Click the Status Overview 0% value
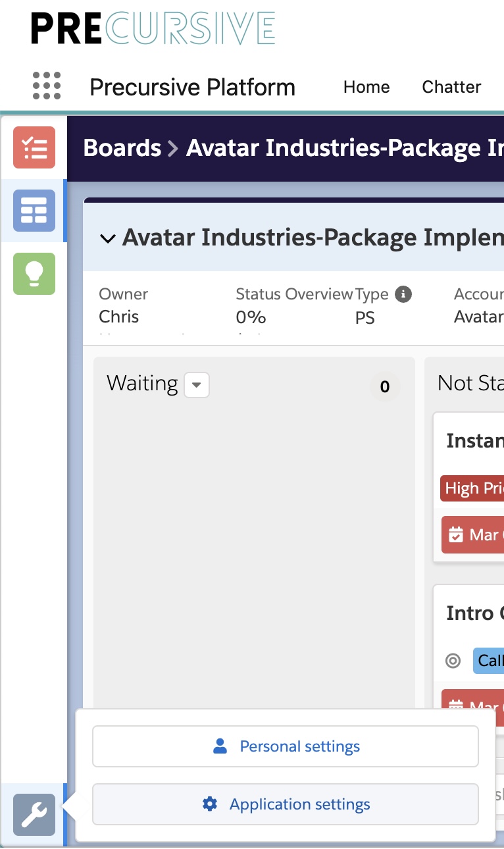Viewport: 504px width, 849px height. 251,317
